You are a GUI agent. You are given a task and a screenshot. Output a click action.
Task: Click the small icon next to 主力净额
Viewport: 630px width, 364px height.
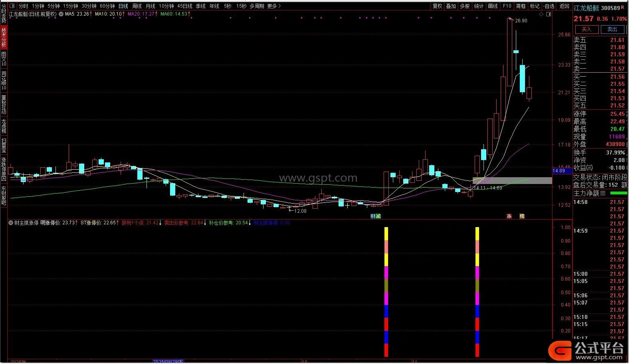coord(603,193)
